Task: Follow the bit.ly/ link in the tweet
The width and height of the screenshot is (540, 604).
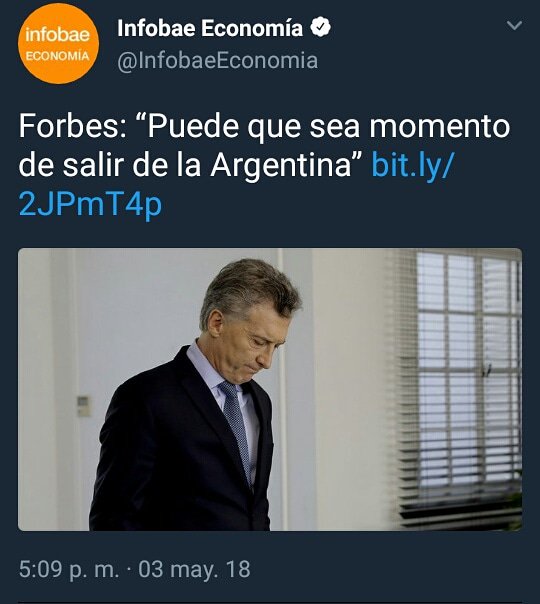Action: [413, 165]
